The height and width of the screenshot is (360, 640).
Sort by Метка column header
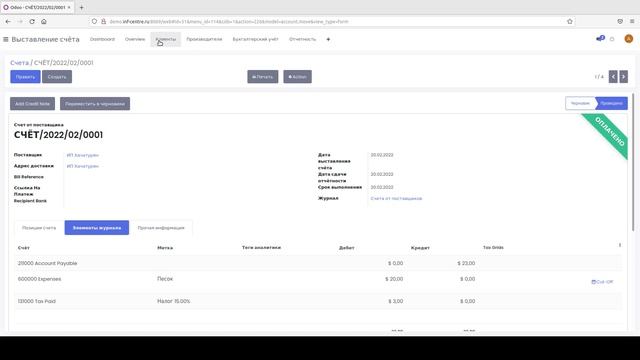165,248
